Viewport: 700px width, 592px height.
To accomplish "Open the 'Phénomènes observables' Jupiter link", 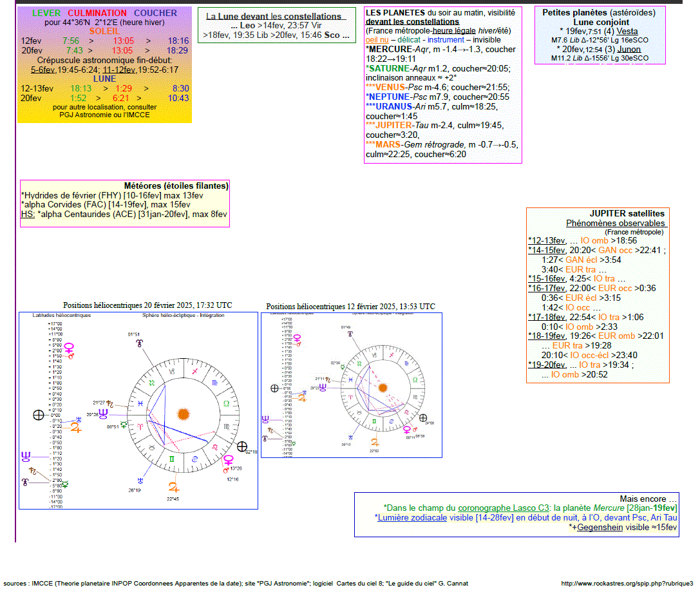I will tap(616, 223).
